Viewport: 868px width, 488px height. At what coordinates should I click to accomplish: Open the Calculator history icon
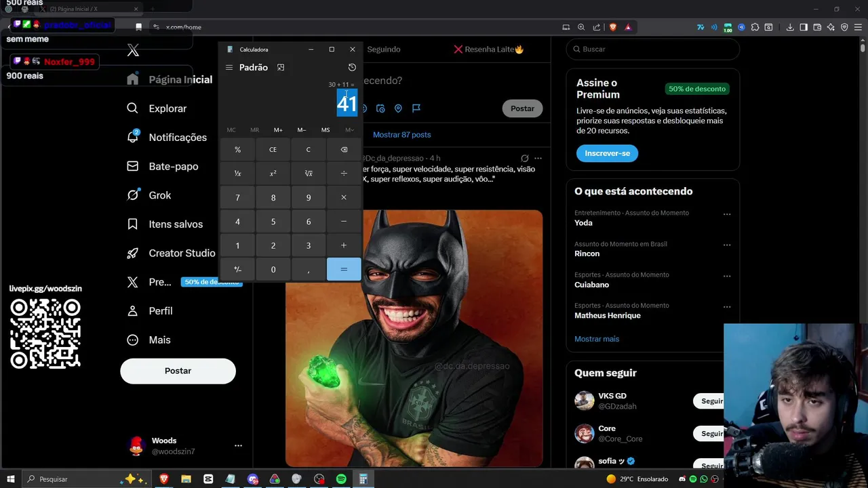[x=352, y=68]
